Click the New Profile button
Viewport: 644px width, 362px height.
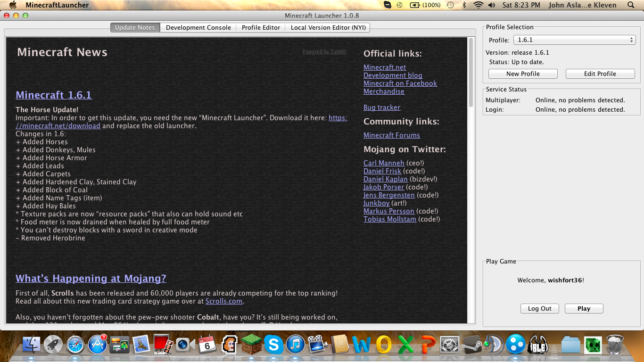tap(523, 74)
